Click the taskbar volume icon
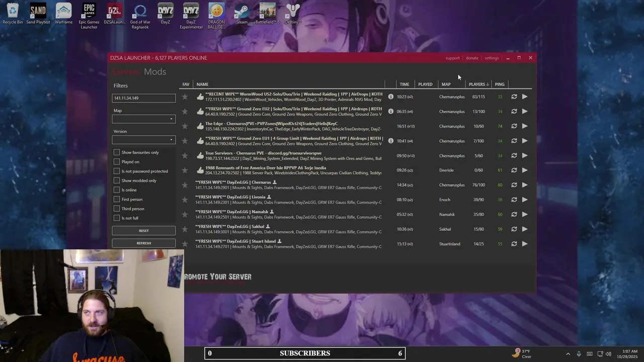Image resolution: width=644 pixels, height=362 pixels. click(x=608, y=354)
